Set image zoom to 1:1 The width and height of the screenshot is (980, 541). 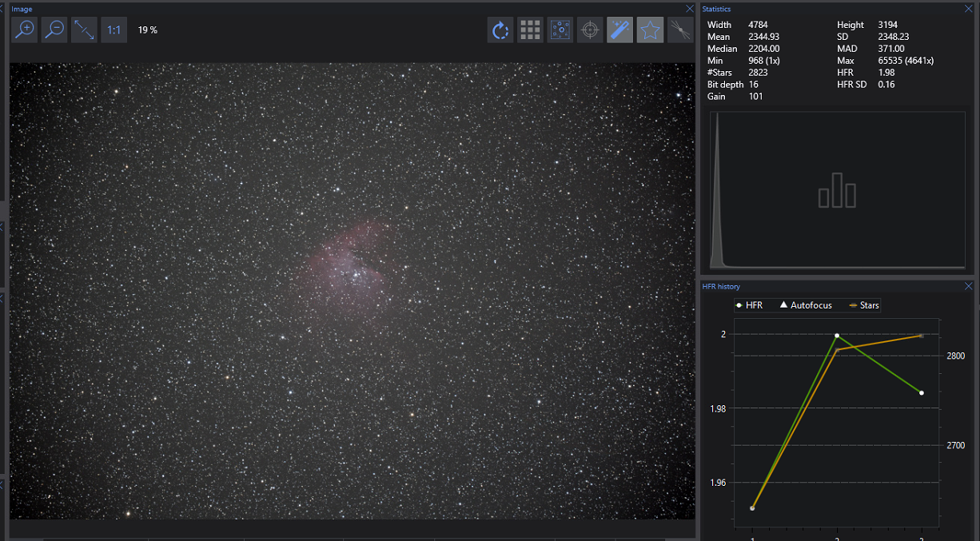114,30
